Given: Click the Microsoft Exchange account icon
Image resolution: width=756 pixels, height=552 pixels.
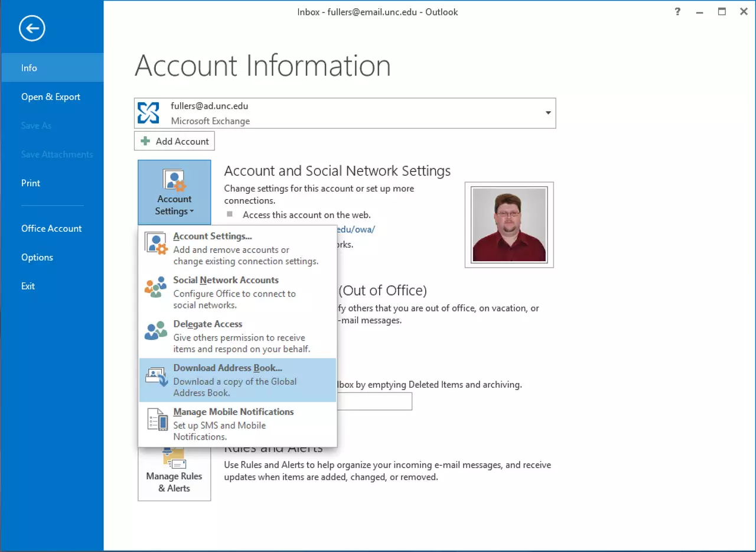Looking at the screenshot, I should pos(148,113).
